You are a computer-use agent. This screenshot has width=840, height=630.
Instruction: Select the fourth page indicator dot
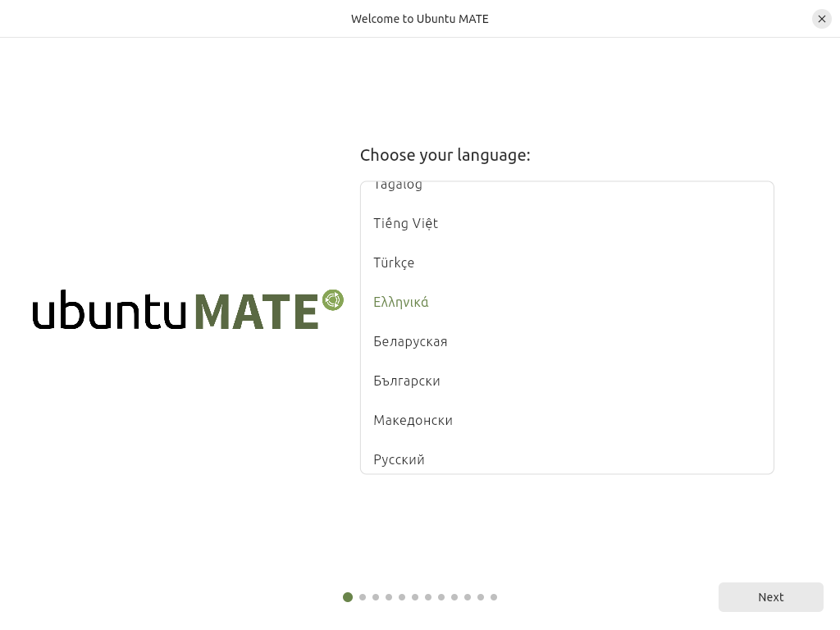(x=389, y=597)
